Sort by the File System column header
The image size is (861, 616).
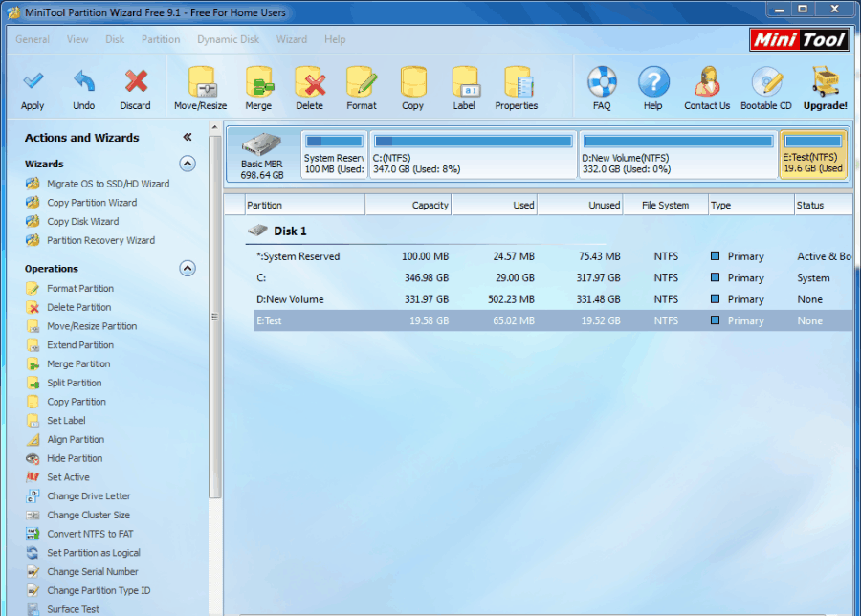coord(666,205)
